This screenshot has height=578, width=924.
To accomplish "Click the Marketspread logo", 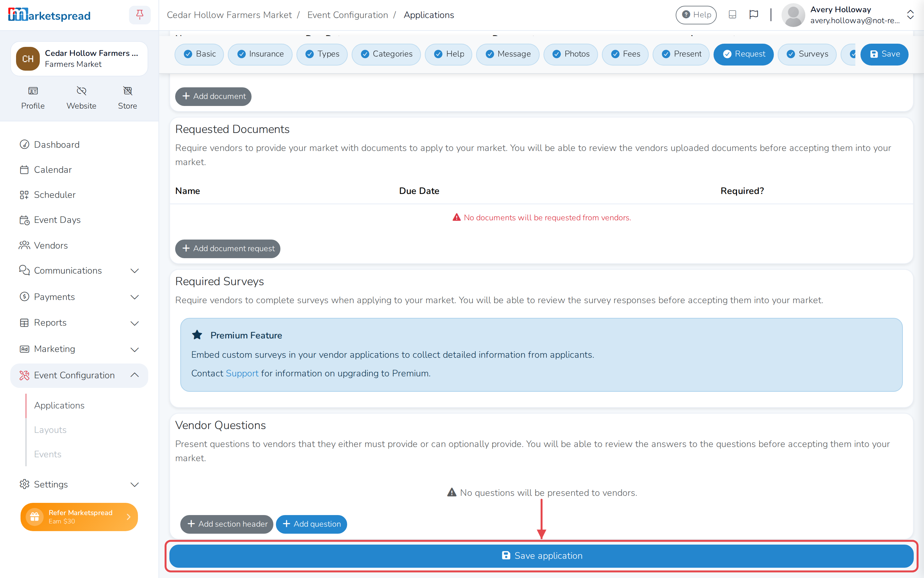I will point(49,15).
